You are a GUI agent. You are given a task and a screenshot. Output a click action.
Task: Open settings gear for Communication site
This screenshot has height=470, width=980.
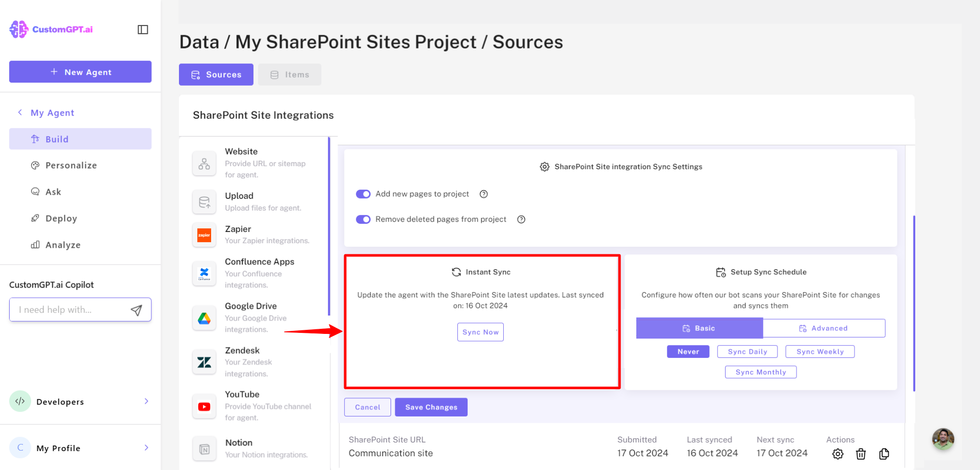pos(838,454)
